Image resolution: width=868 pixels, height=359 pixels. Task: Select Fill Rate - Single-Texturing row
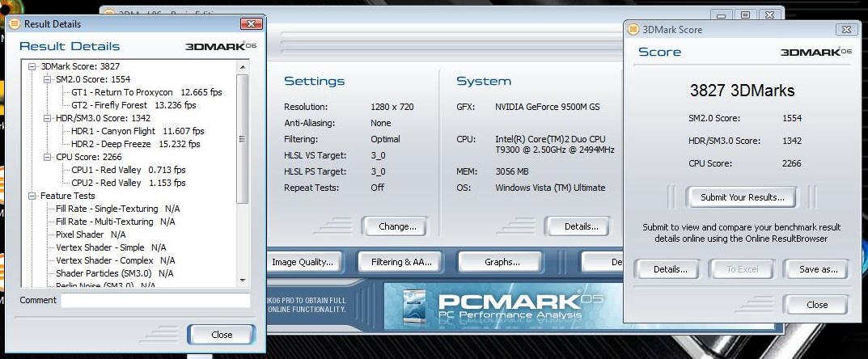(x=117, y=209)
